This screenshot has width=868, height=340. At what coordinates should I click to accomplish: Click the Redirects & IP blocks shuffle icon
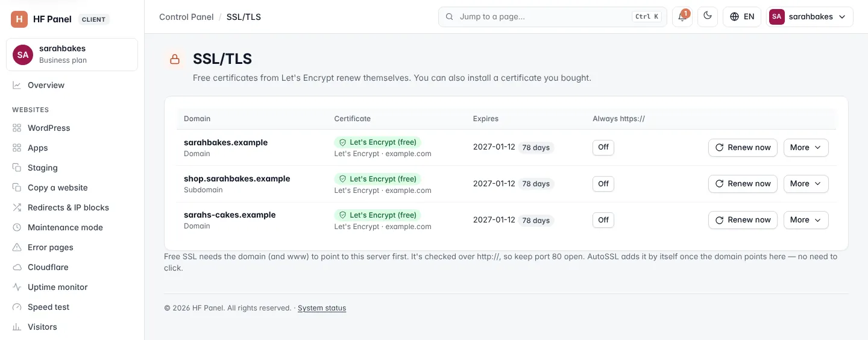[x=17, y=207]
